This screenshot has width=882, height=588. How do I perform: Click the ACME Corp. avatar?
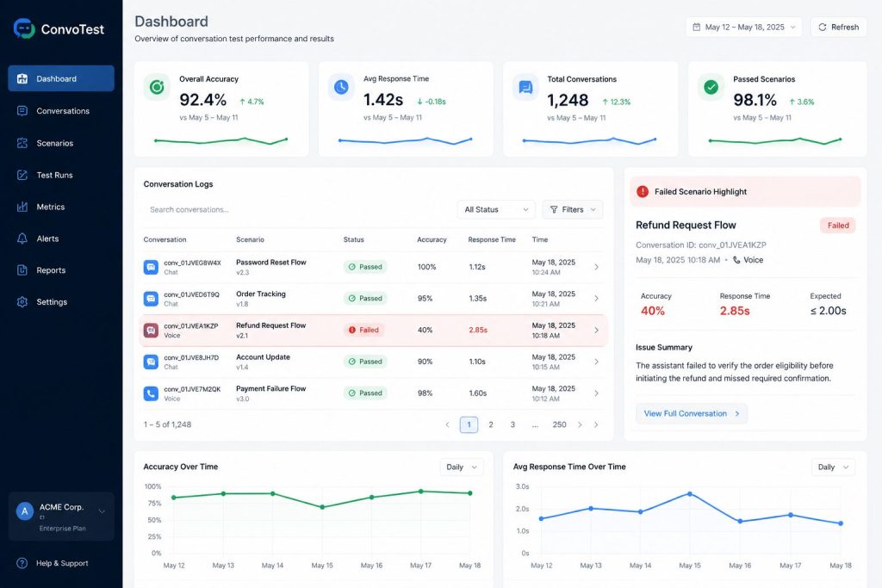click(x=24, y=511)
